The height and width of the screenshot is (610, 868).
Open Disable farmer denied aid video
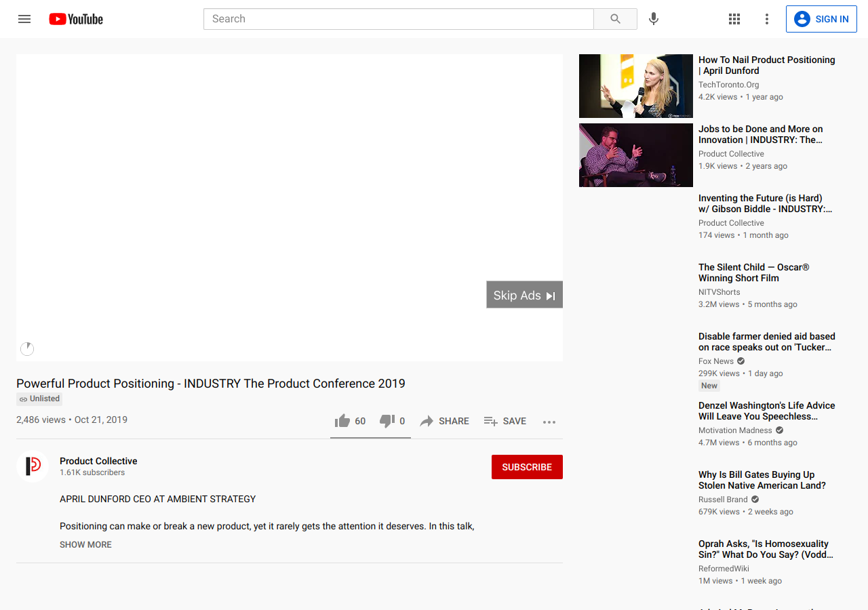767,342
